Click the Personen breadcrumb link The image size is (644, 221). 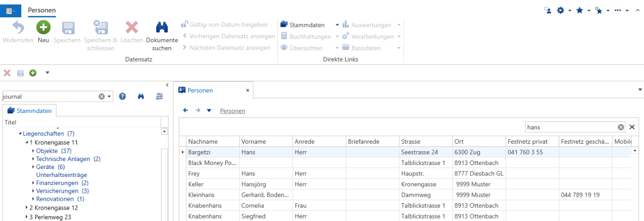[x=232, y=111]
